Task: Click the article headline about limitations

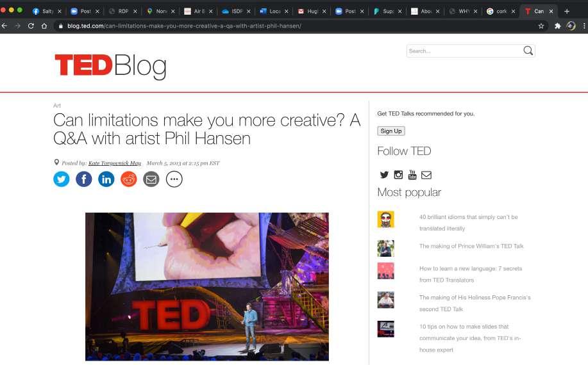Action: 206,129
